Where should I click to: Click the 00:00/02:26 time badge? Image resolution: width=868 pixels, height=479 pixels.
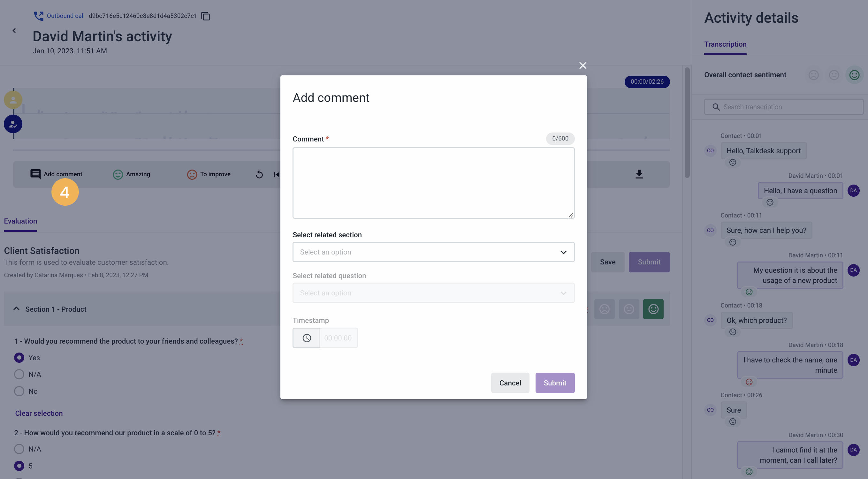click(x=647, y=81)
